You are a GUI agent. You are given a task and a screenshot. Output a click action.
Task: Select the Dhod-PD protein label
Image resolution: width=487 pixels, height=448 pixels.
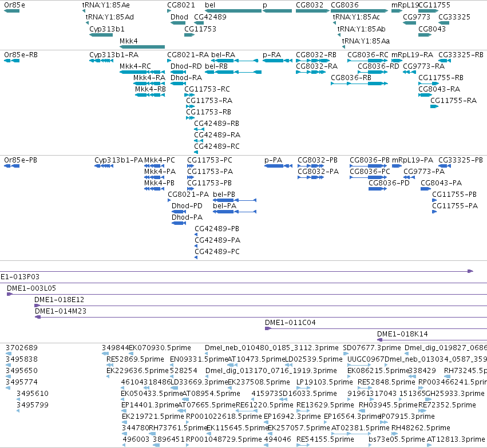pyautogui.click(x=187, y=206)
